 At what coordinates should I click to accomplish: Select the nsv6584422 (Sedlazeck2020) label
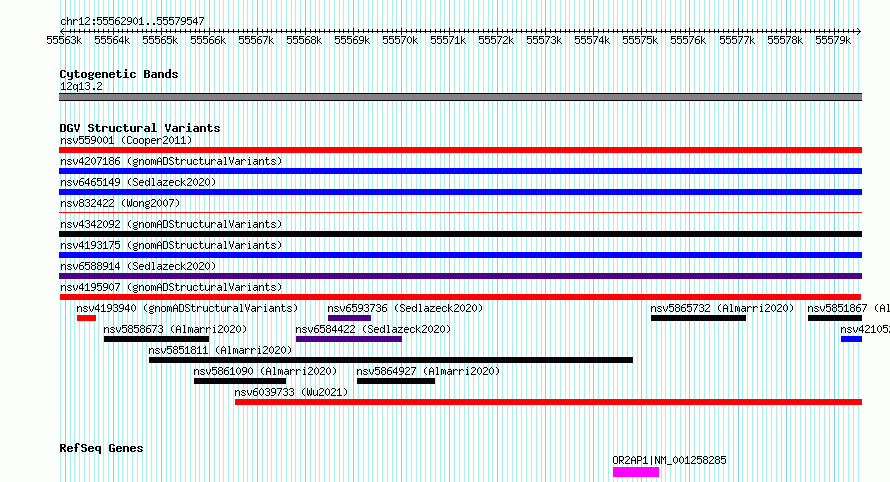click(373, 329)
